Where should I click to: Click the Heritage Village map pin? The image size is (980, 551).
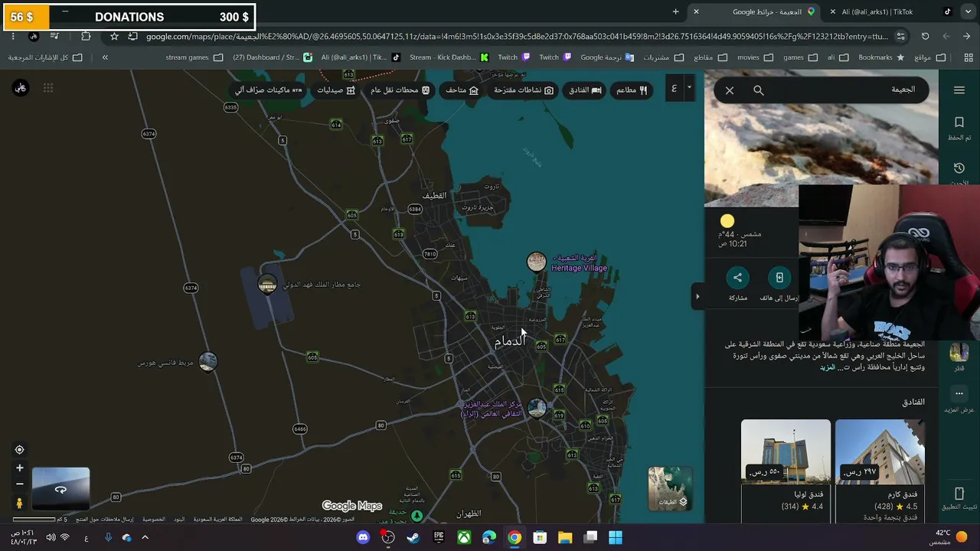tap(537, 262)
